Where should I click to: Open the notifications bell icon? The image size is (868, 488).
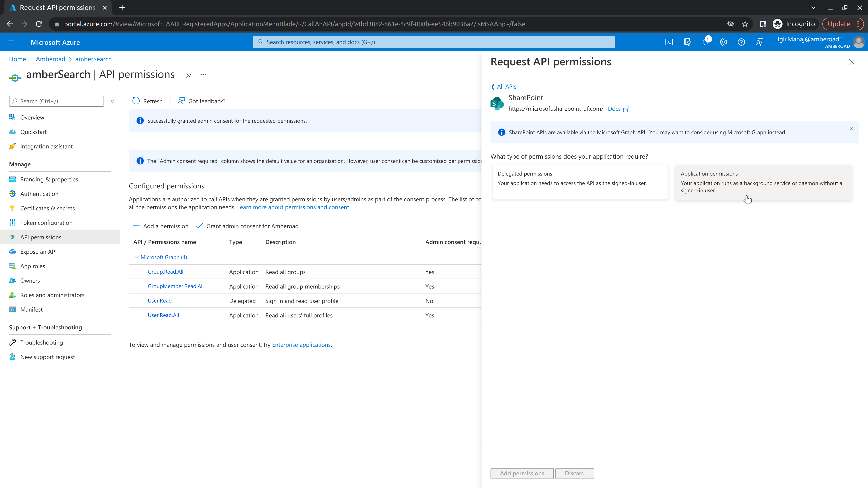[x=705, y=42]
